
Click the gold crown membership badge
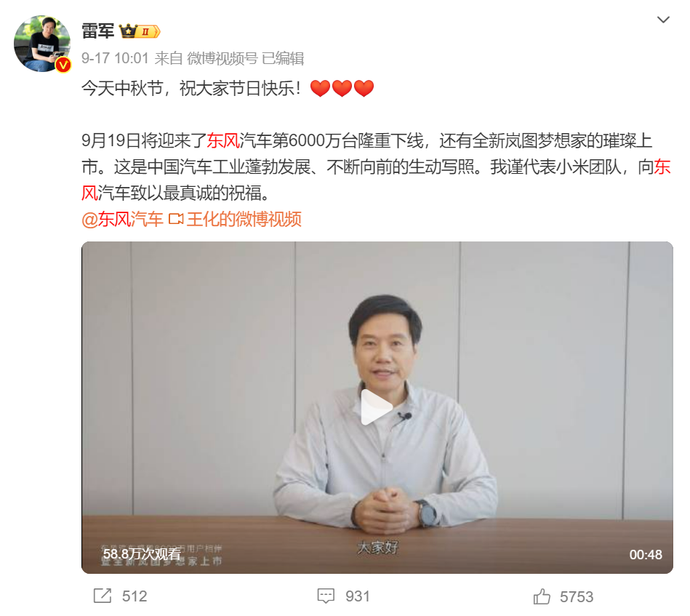pos(140,31)
